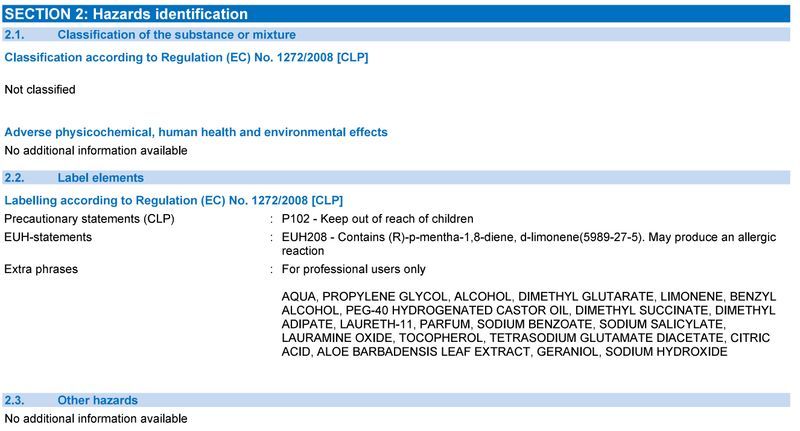The height and width of the screenshot is (431, 800).
Task: Click the "EUH-statements" label
Action: 48,237
